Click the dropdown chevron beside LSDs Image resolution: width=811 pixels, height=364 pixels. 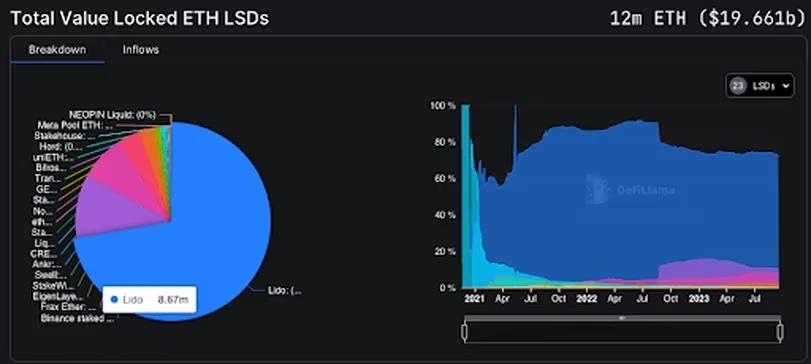point(786,86)
